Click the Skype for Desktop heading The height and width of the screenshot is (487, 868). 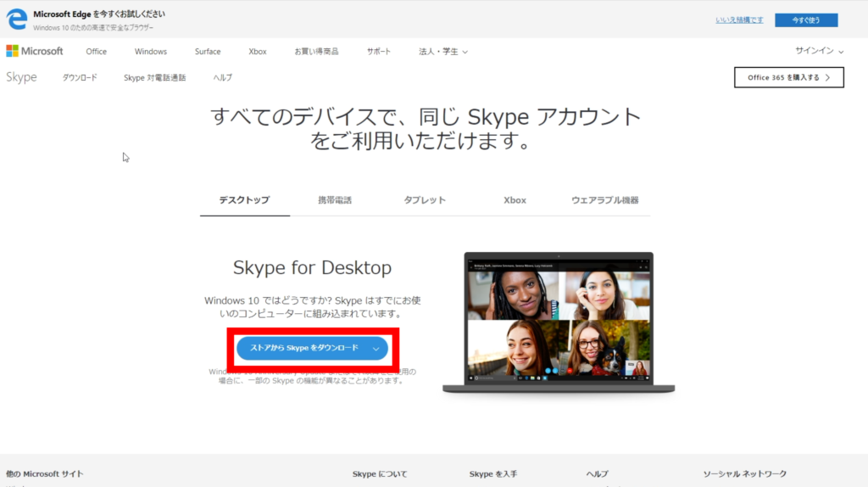[312, 267]
